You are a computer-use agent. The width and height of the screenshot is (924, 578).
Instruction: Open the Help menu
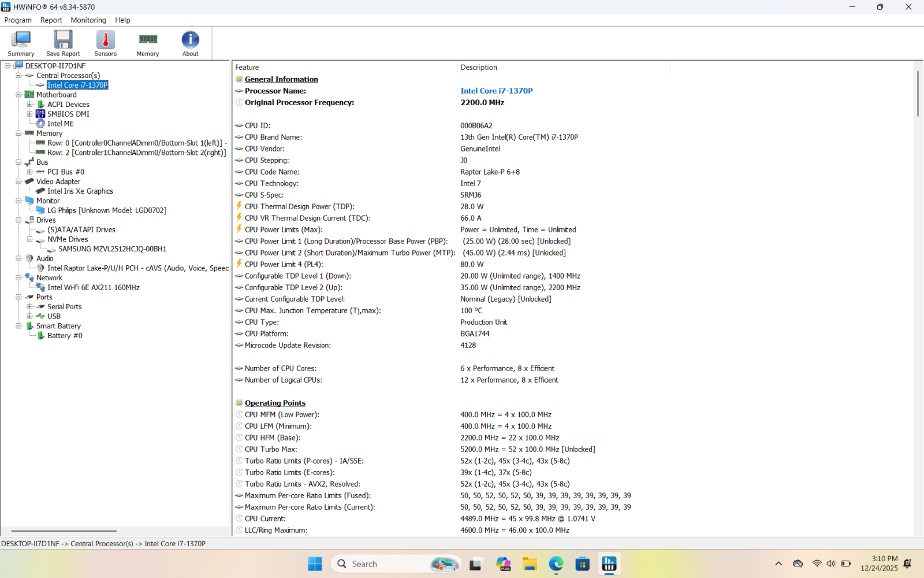pyautogui.click(x=122, y=20)
